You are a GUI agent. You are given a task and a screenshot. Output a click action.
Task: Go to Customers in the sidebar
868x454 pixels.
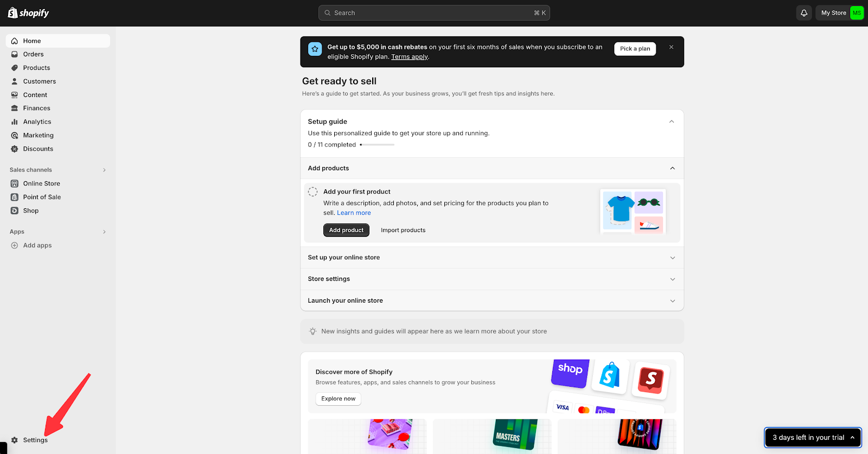tap(39, 81)
